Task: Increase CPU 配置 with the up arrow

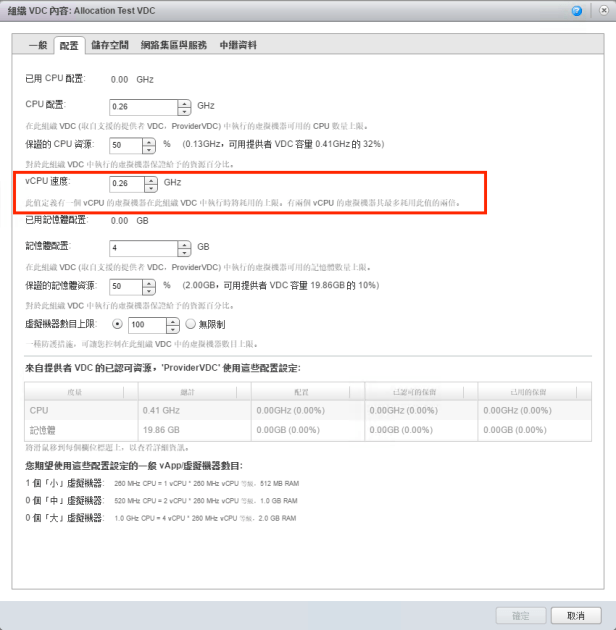Action: 183,102
